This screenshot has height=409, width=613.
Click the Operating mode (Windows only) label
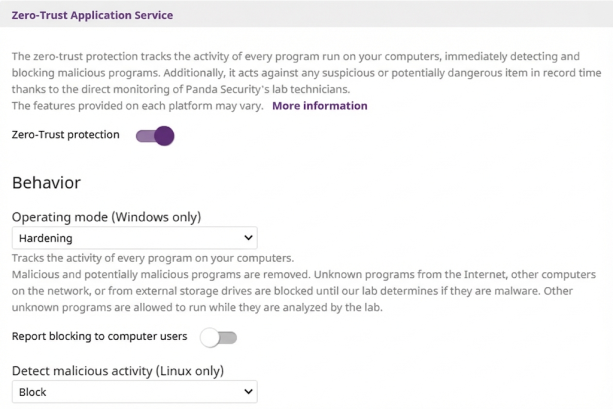106,217
